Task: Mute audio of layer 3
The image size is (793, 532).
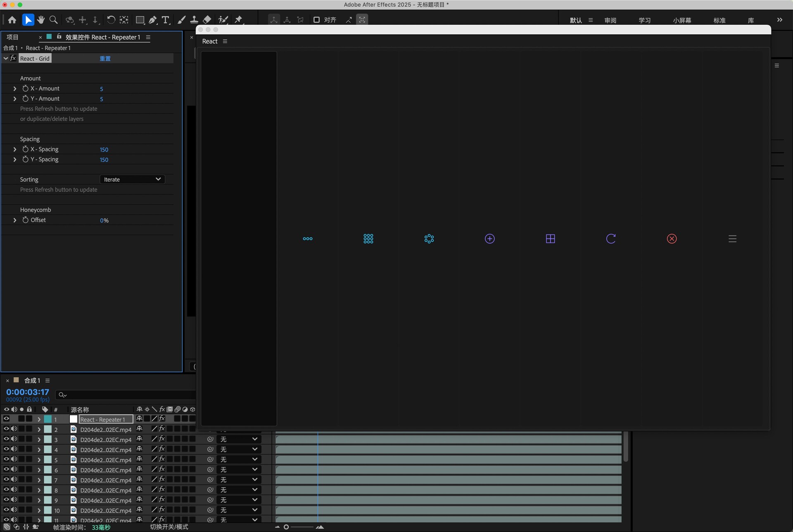Action: point(14,439)
